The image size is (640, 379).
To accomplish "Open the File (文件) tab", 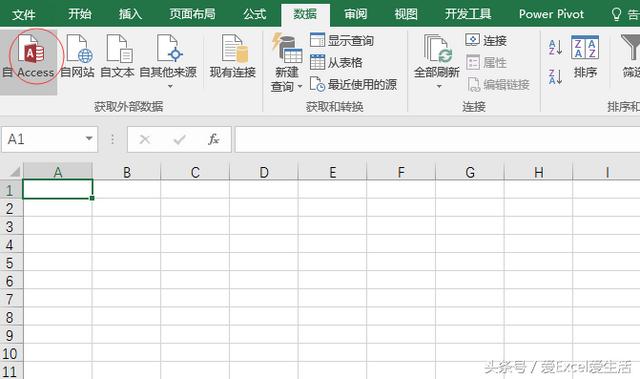I will pos(24,15).
